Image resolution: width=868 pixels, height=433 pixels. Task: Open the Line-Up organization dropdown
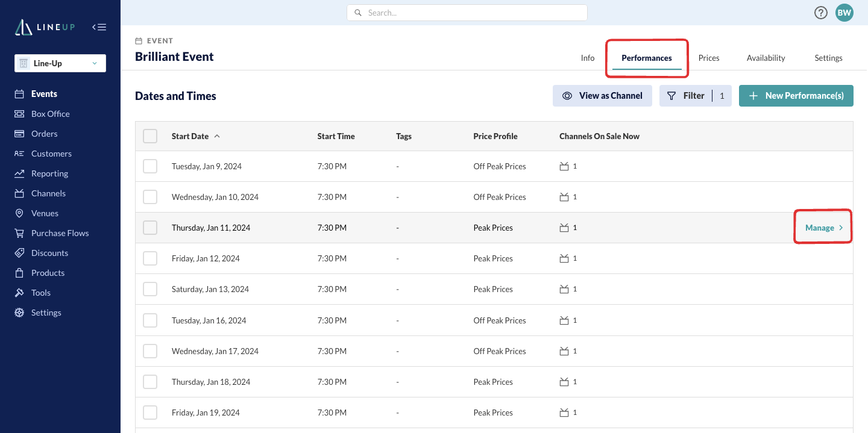coord(60,63)
